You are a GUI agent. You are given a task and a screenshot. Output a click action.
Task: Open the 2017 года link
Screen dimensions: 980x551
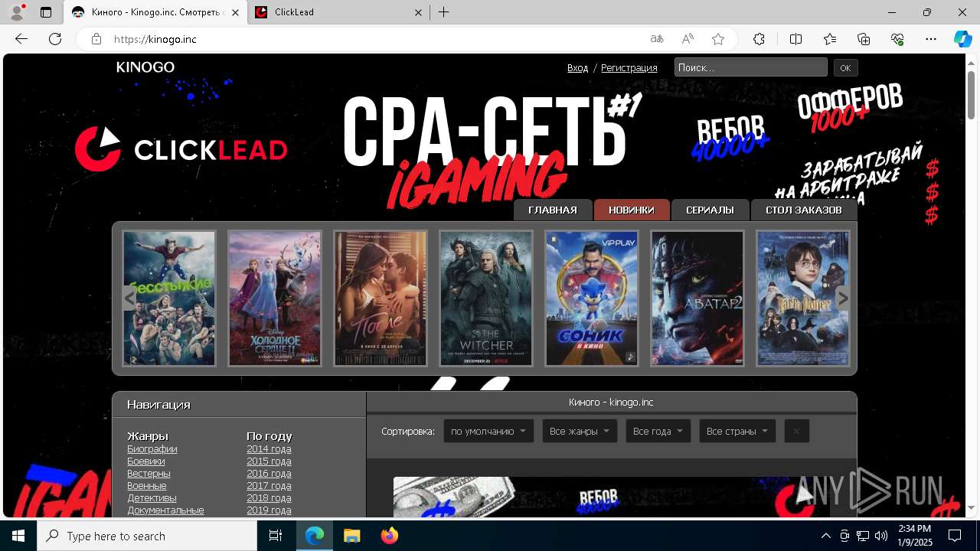point(269,486)
